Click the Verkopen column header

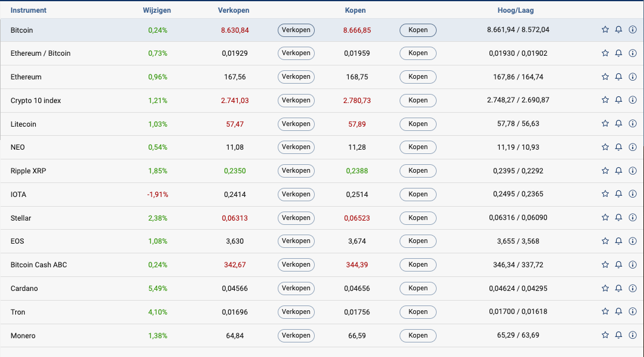coord(233,10)
